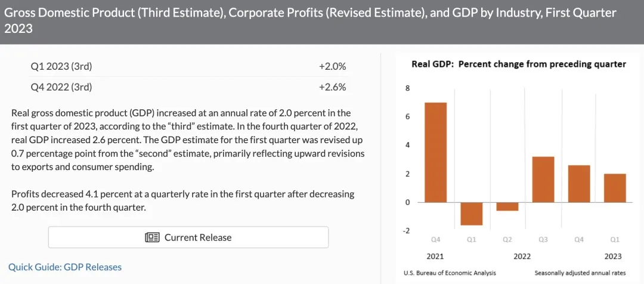This screenshot has height=284, width=644.
Task: Click the Real GDP chart title
Action: pyautogui.click(x=519, y=64)
